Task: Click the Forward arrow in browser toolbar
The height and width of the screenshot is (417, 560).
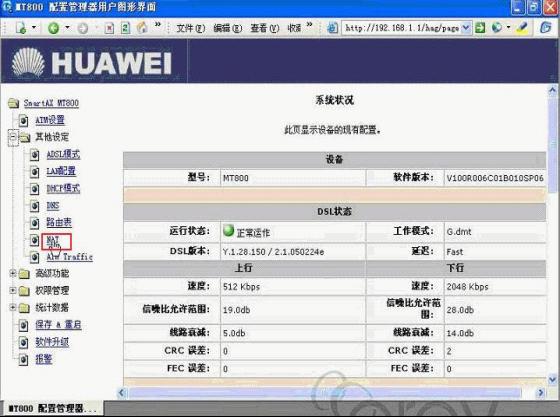Action: pyautogui.click(x=82, y=28)
